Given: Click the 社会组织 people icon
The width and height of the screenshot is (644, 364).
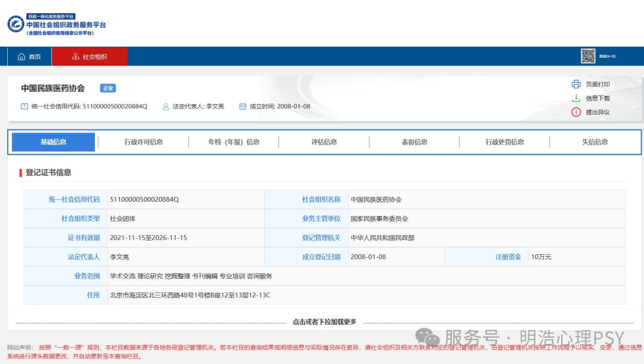Looking at the screenshot, I should pyautogui.click(x=76, y=57).
